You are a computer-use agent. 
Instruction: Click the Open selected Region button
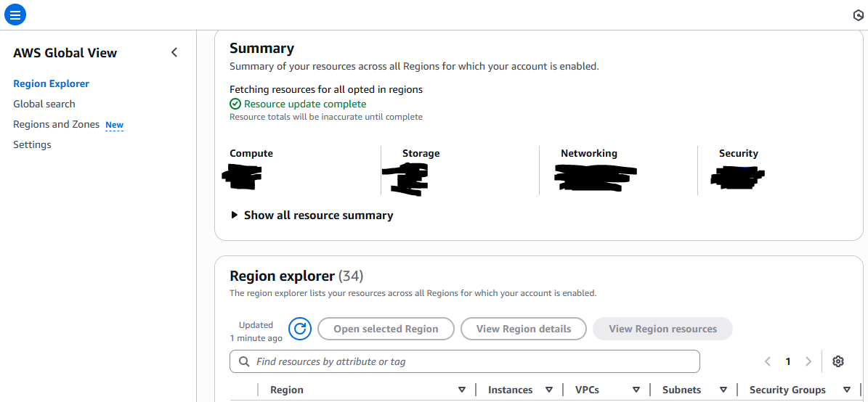386,329
